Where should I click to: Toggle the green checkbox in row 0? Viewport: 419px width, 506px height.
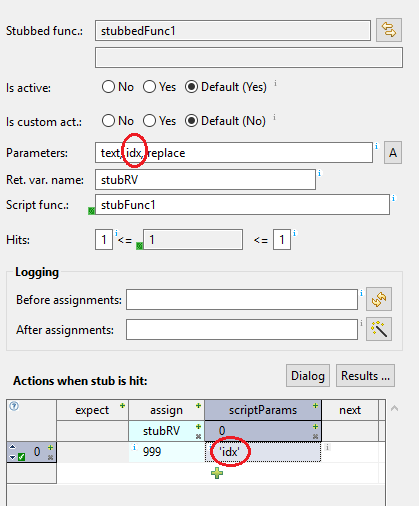[x=21, y=457]
